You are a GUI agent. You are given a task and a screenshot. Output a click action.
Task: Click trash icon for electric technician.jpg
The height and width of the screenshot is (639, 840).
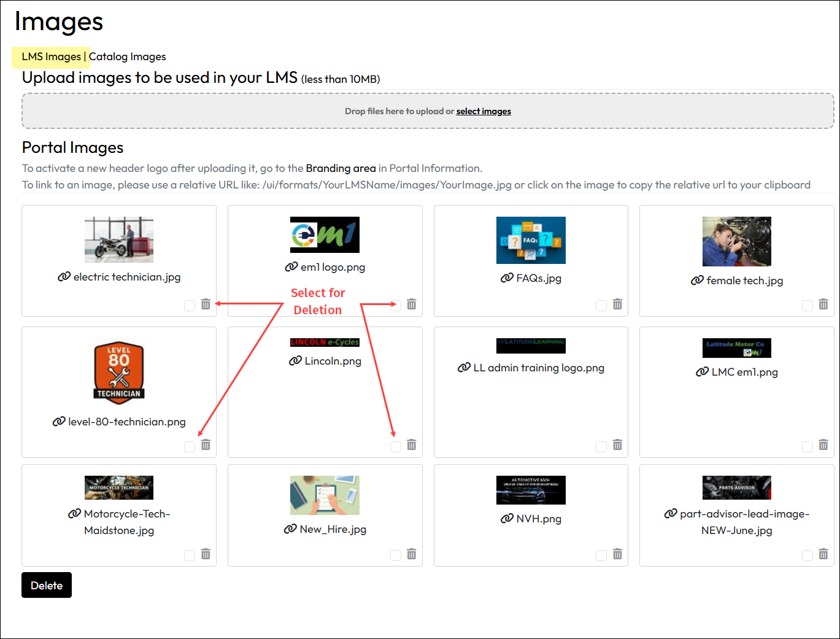point(206,304)
